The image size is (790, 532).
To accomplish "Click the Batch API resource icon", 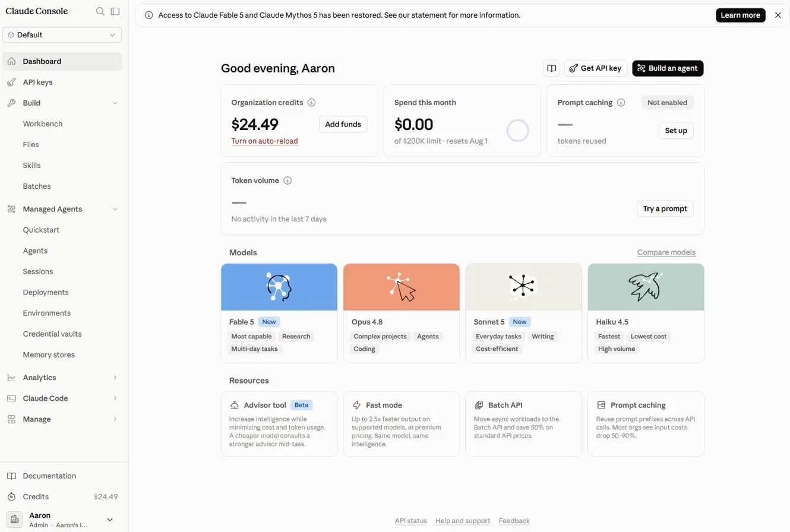I will coord(479,405).
